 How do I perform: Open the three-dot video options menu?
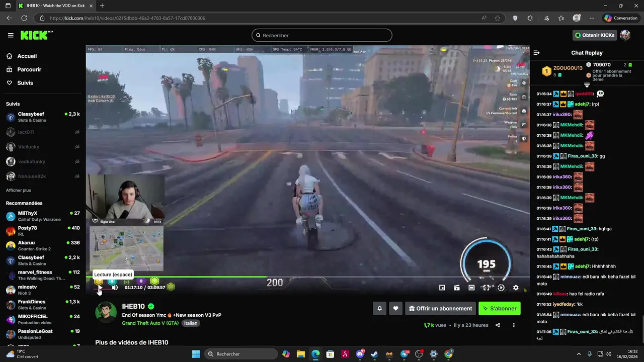tap(514, 325)
